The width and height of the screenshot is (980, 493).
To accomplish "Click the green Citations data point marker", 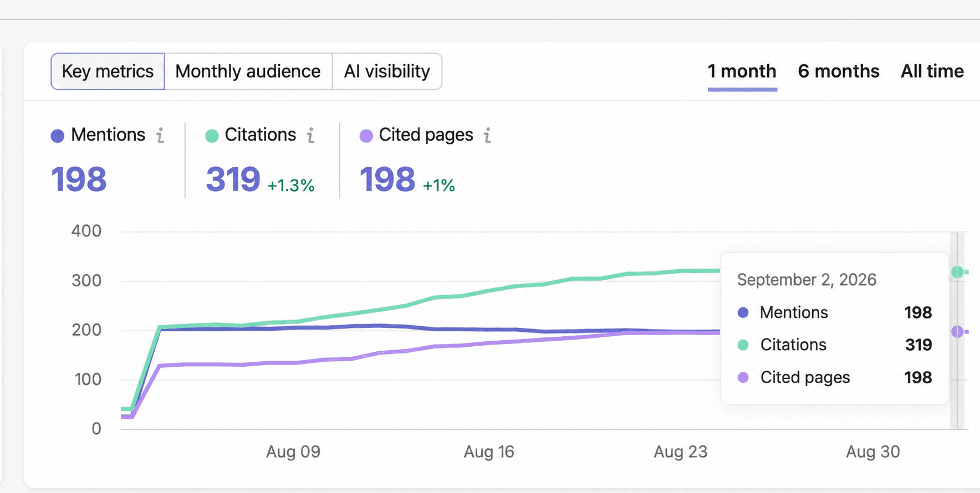I will (x=957, y=272).
